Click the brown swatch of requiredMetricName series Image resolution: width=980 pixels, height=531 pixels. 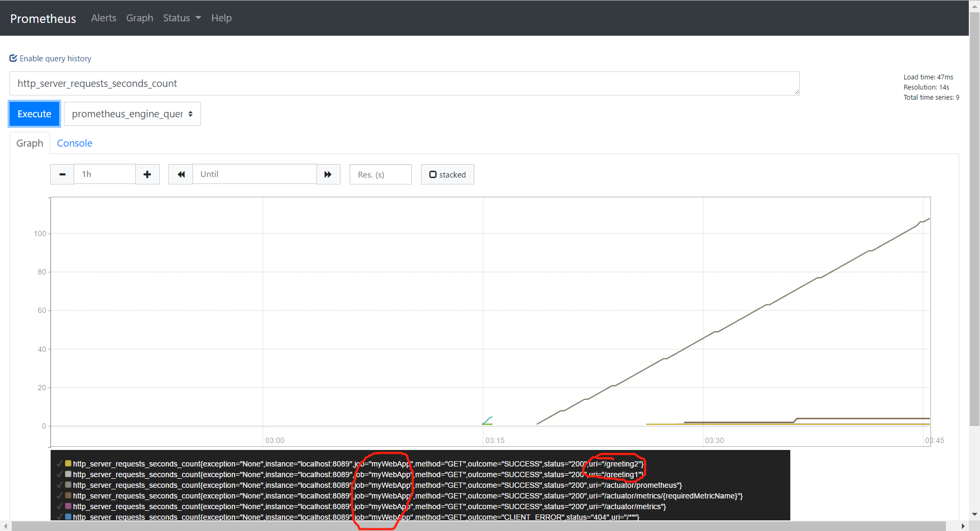point(68,495)
